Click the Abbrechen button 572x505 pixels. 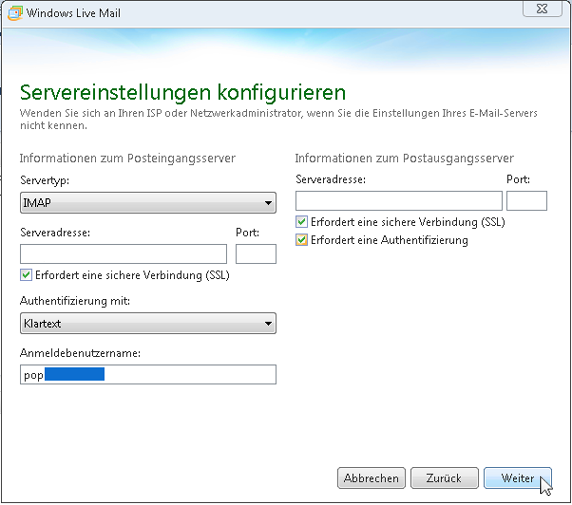click(x=371, y=478)
